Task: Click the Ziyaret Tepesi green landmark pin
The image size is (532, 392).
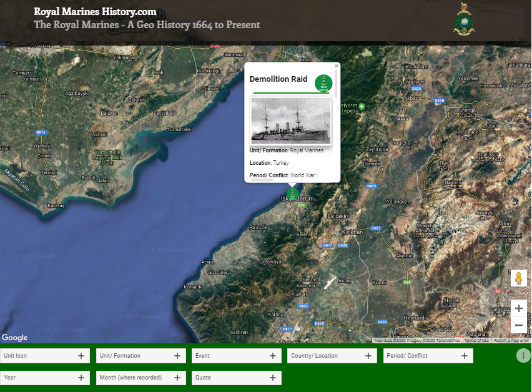Action: (362, 107)
